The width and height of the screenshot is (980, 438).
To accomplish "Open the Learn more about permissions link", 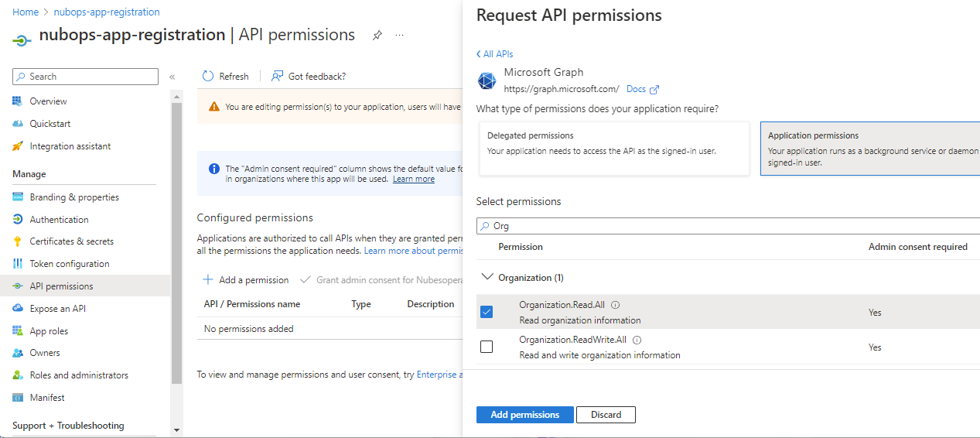I will tap(413, 251).
